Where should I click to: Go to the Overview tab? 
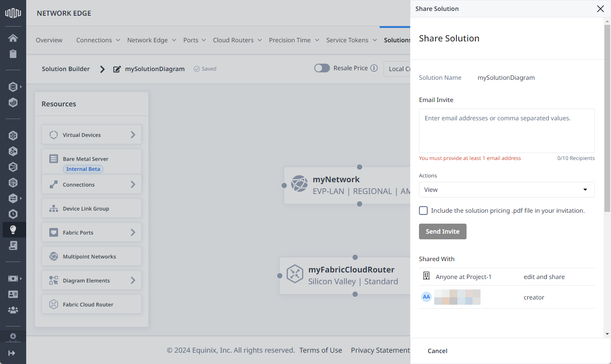click(x=49, y=40)
